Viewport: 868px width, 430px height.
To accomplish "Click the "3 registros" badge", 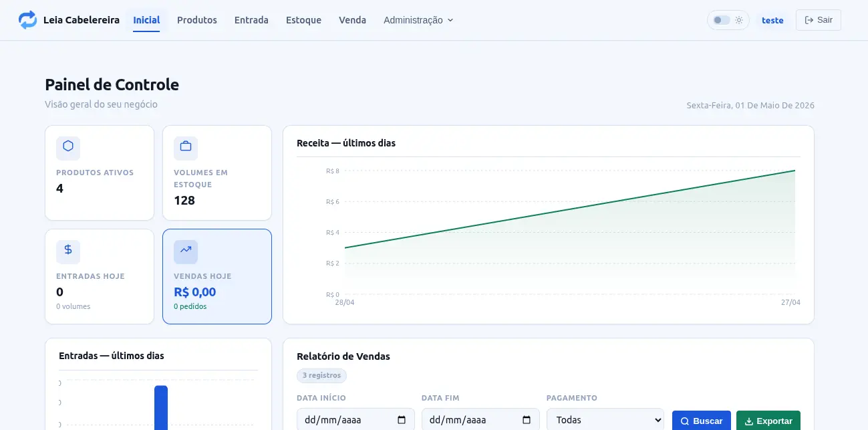I will 321,375.
